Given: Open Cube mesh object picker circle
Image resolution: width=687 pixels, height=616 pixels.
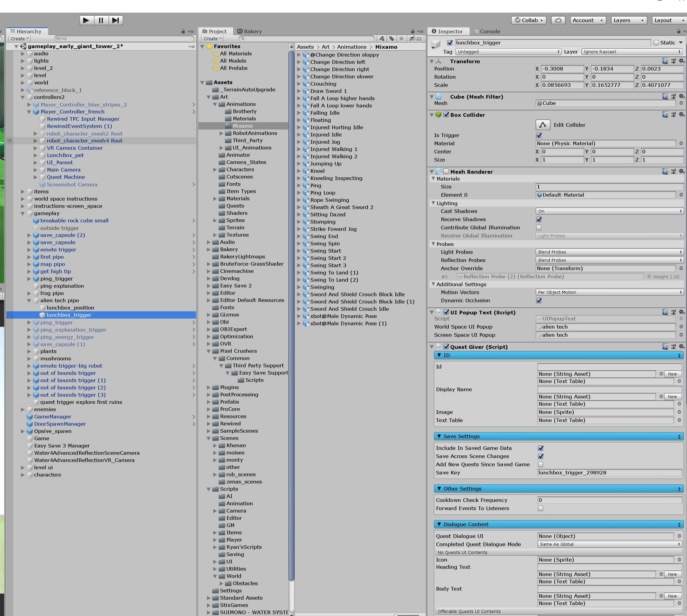Looking at the screenshot, I should click(681, 103).
